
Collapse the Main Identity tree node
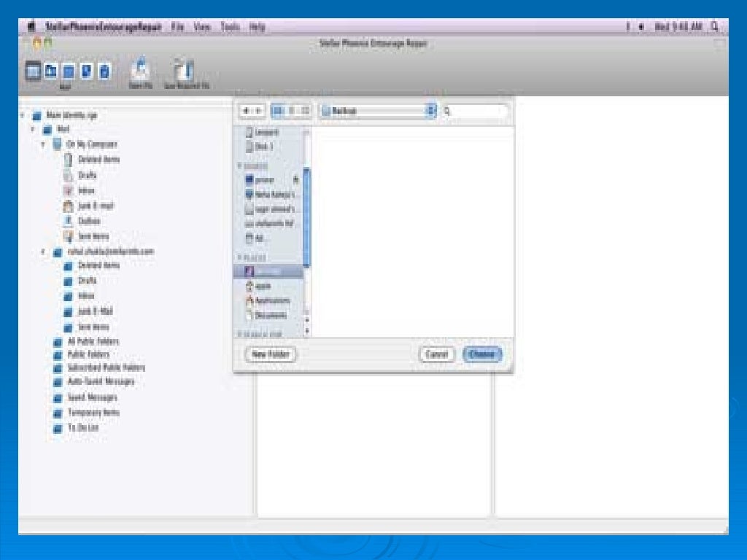coord(23,115)
